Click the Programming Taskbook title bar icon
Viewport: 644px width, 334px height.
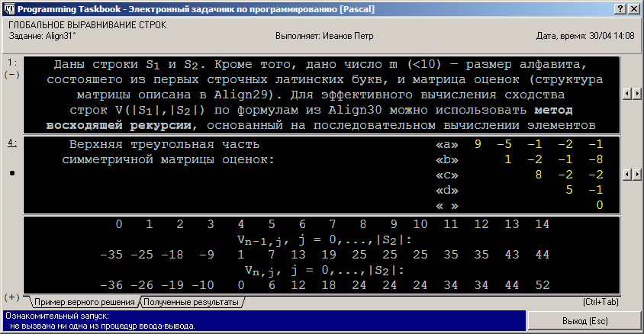9,9
